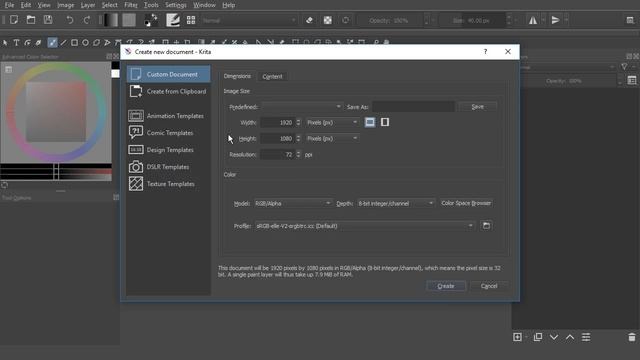The image size is (640, 360).
Task: Open the color Profile dropdown
Action: 365,226
